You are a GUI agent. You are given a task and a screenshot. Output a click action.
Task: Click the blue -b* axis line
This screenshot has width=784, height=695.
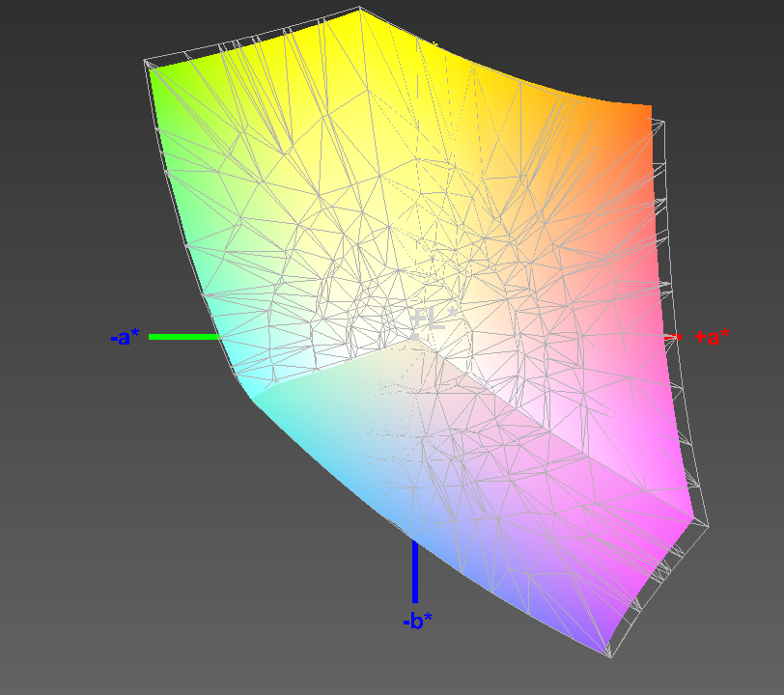pos(415,571)
